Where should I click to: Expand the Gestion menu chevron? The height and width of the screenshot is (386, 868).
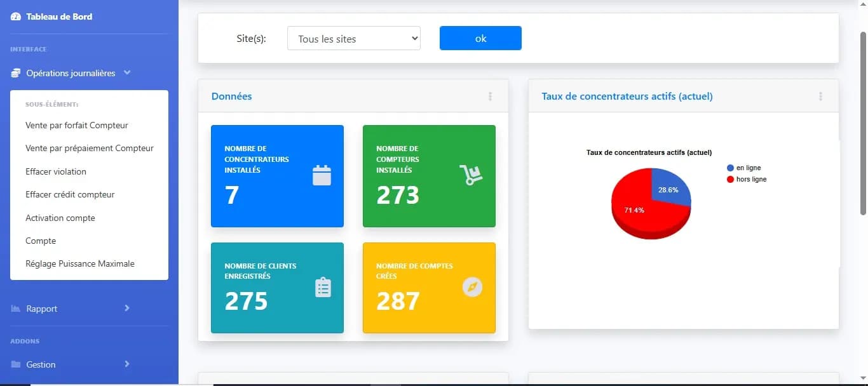click(x=127, y=364)
